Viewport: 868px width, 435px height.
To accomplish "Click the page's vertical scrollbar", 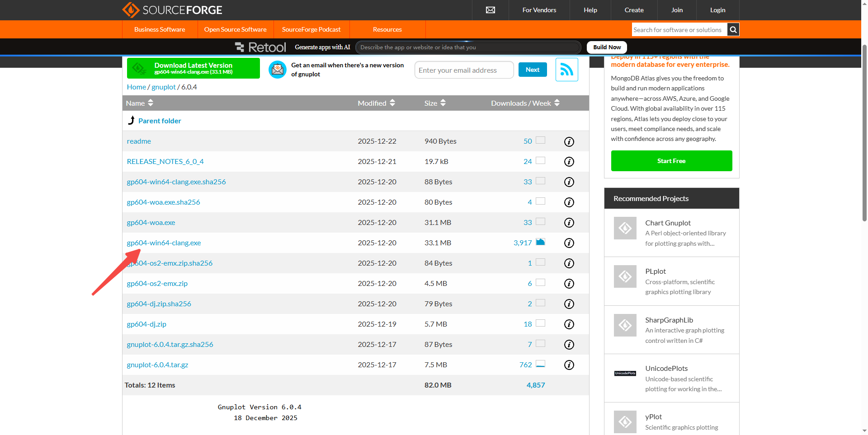I will [x=864, y=136].
